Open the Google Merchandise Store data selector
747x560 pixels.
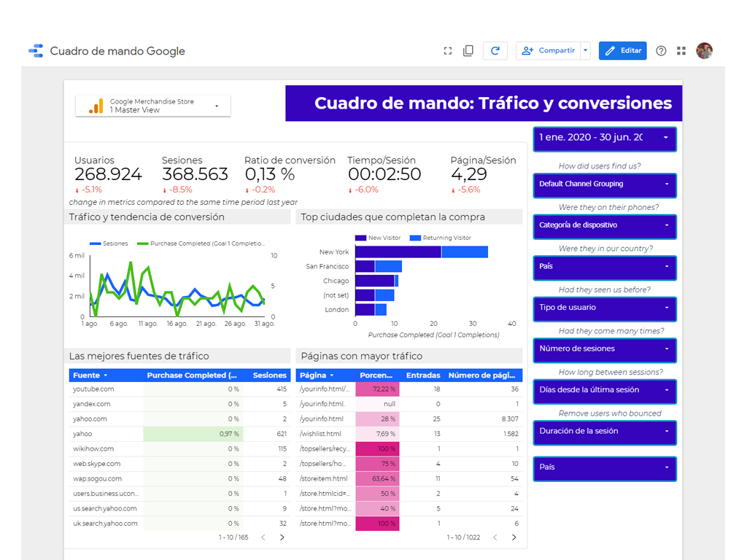tap(153, 106)
